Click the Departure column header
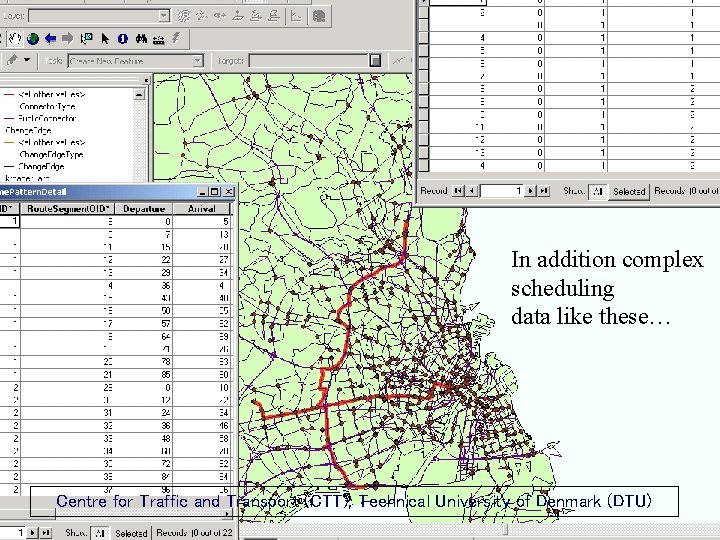The width and height of the screenshot is (720, 540). pyautogui.click(x=144, y=208)
